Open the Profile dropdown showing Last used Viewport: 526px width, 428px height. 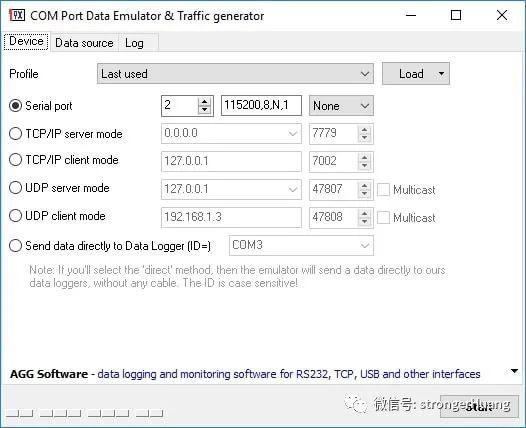point(235,74)
